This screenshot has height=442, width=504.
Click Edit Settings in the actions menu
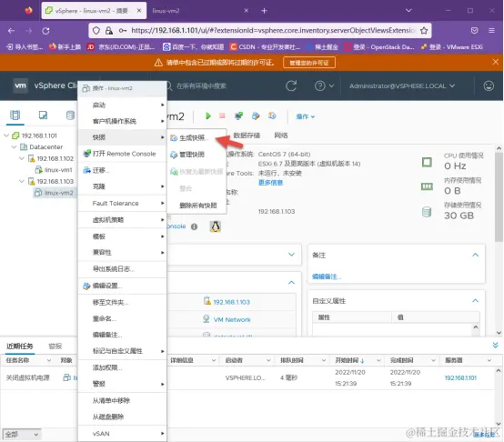122,286
